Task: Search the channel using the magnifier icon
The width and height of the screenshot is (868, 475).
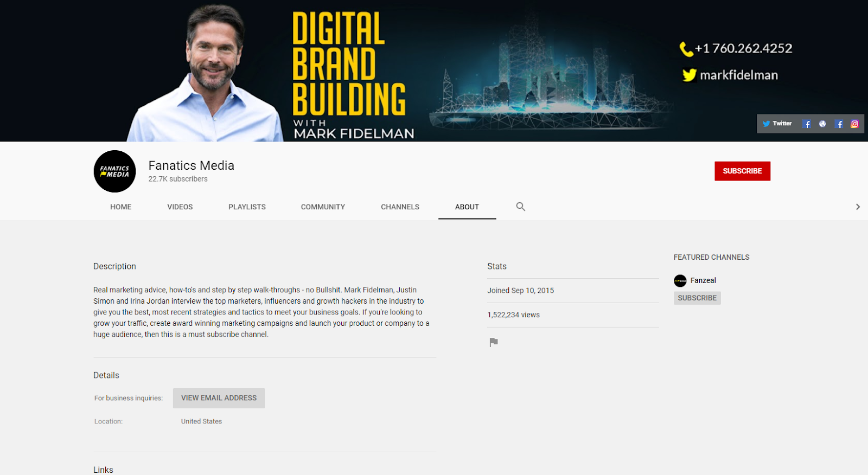Action: coord(521,207)
